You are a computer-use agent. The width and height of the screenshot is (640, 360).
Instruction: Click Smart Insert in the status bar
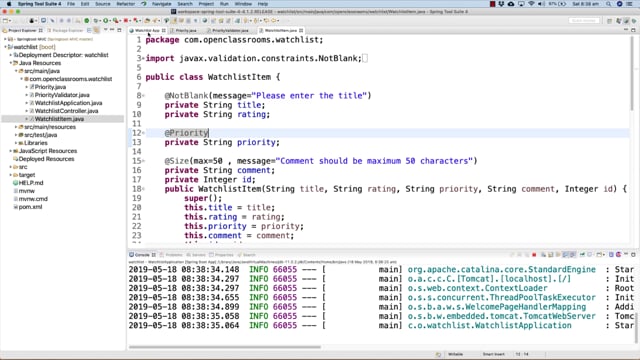click(x=493, y=354)
